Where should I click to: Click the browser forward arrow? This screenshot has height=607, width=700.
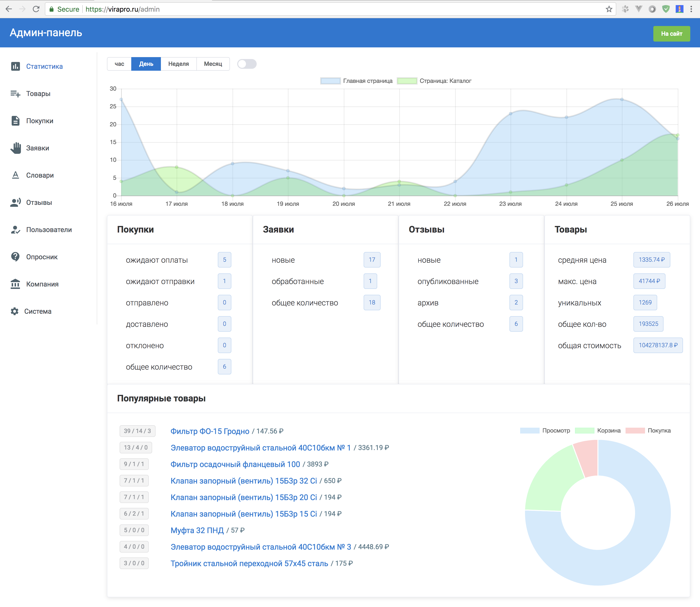click(x=22, y=9)
